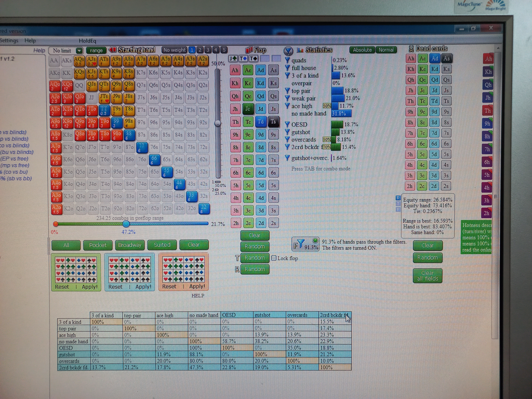This screenshot has width=532, height=399.
Task: Click the range button above hand grid
Action: 96,50
